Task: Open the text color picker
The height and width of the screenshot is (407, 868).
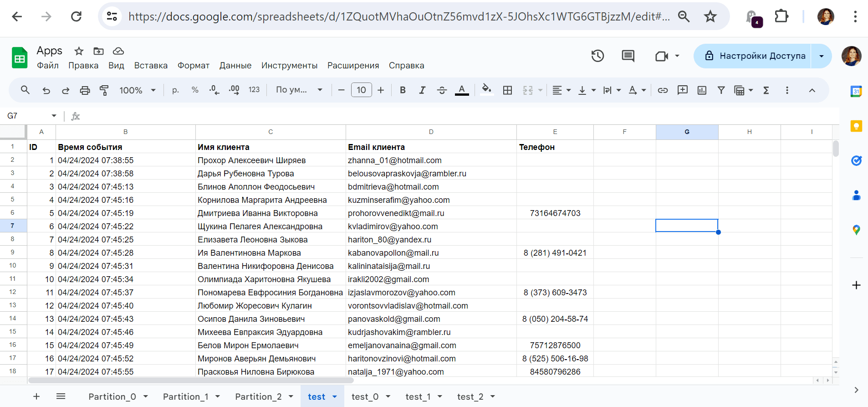Action: click(462, 90)
